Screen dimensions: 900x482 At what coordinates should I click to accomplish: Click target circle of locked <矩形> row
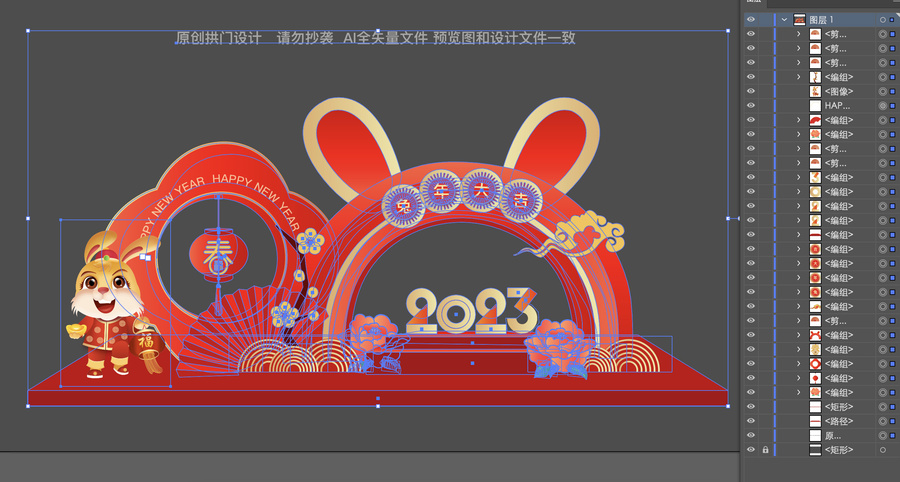(x=883, y=450)
